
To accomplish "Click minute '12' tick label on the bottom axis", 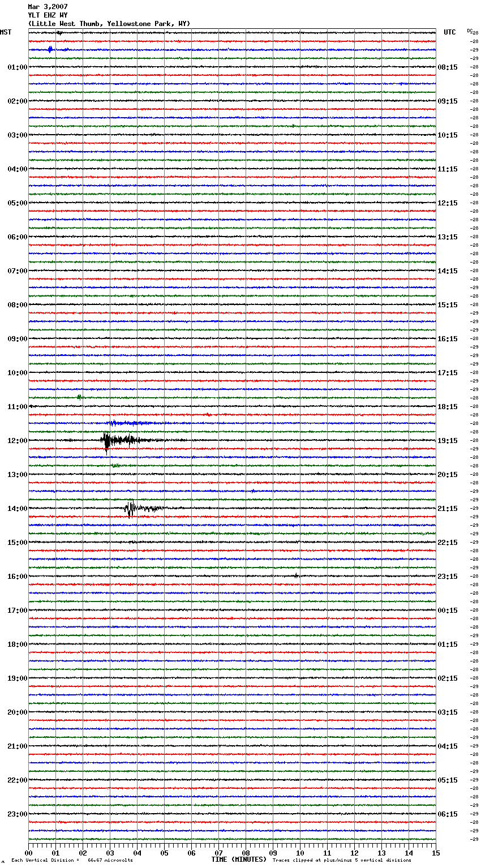I will tap(354, 853).
